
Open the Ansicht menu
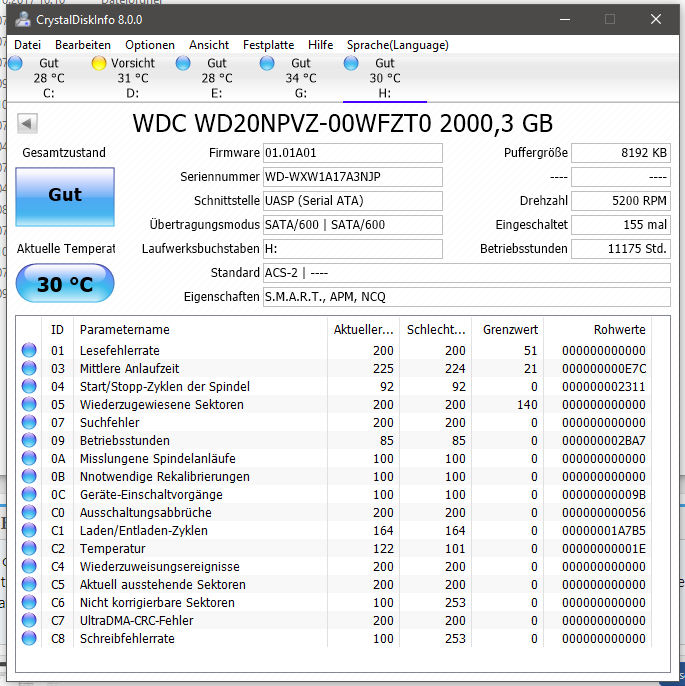click(x=209, y=45)
